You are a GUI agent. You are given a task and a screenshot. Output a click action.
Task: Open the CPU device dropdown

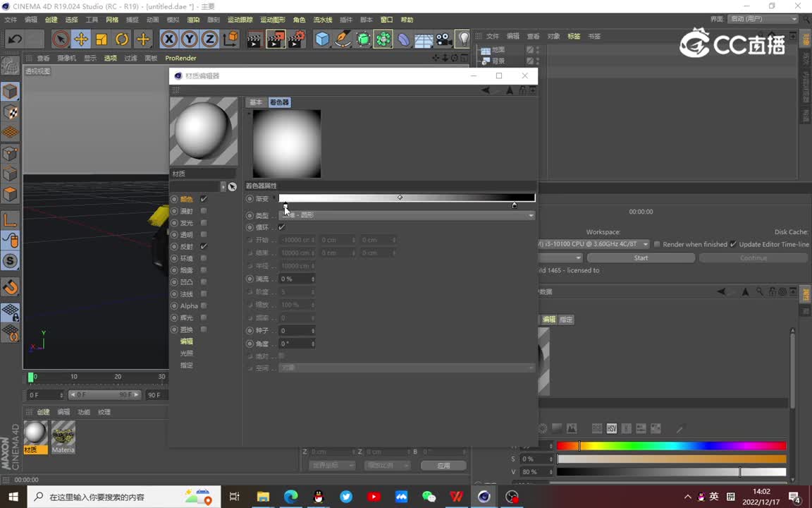click(594, 244)
